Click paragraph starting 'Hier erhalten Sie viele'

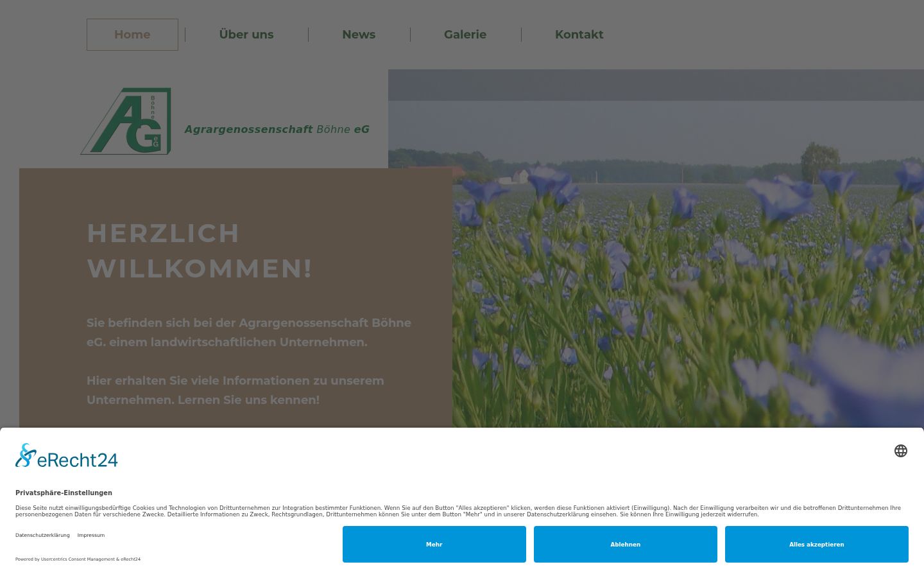[x=235, y=390]
